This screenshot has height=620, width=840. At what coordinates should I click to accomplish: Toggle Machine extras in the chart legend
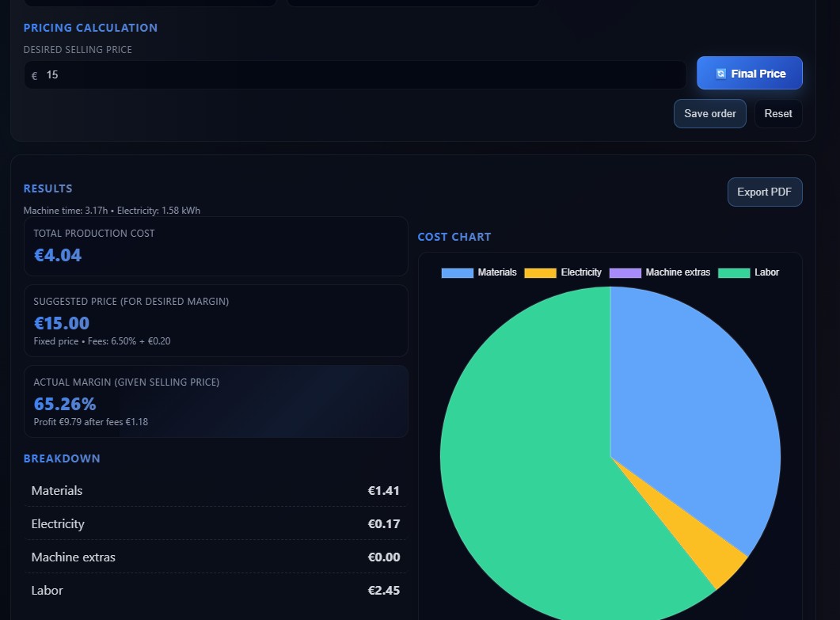677,272
